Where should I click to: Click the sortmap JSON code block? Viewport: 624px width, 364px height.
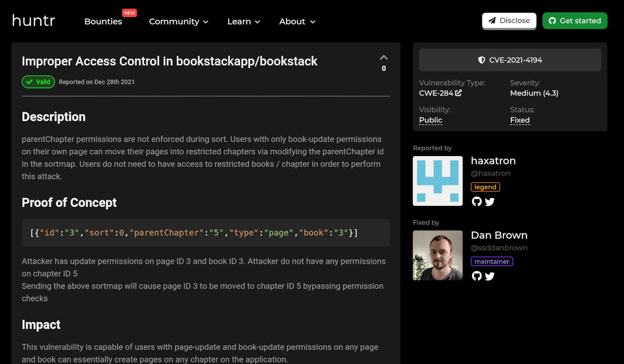pos(206,232)
